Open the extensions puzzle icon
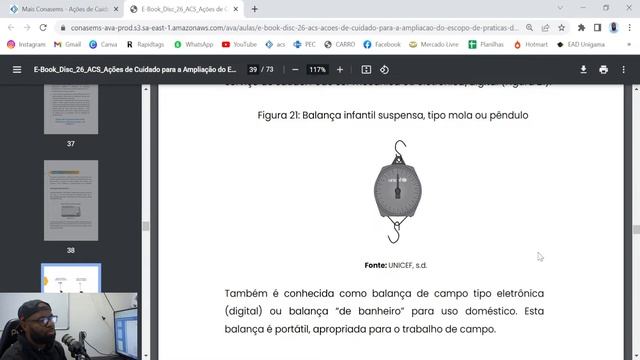 (581, 28)
